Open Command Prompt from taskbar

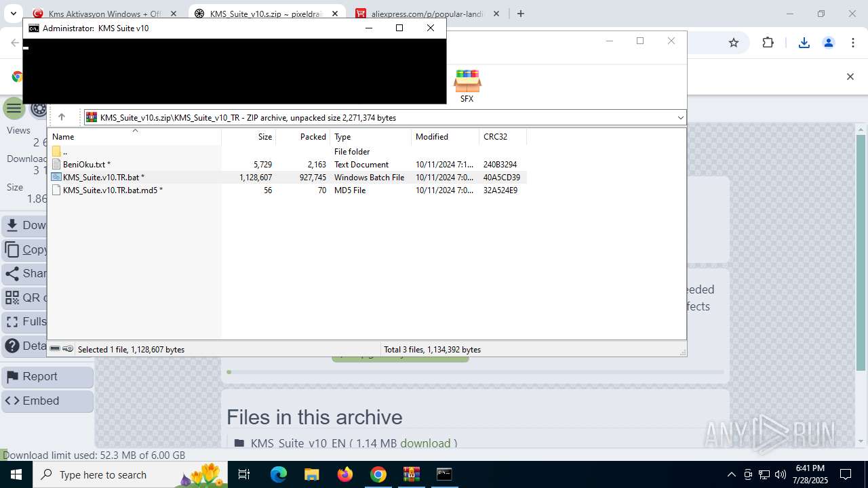444,474
